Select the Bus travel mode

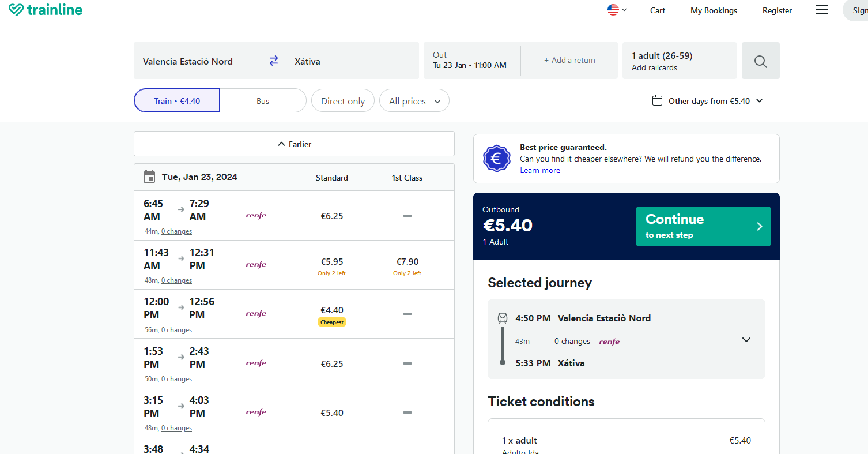click(x=263, y=100)
